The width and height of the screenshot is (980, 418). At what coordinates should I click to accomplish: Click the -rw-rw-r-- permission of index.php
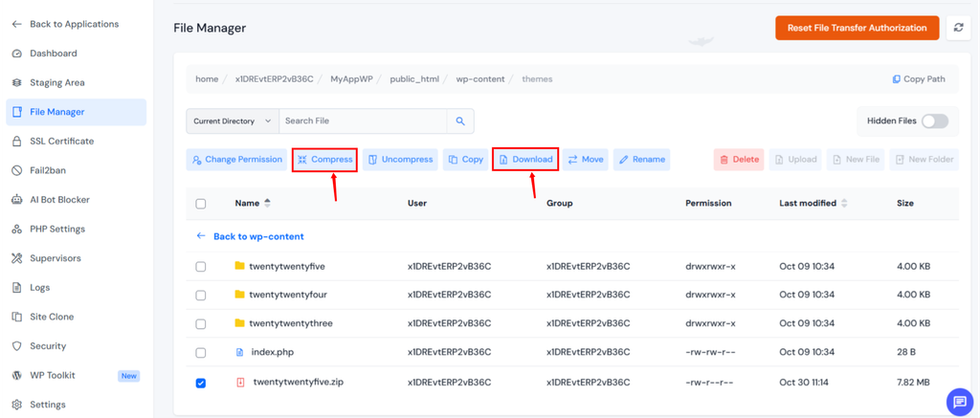click(x=709, y=352)
